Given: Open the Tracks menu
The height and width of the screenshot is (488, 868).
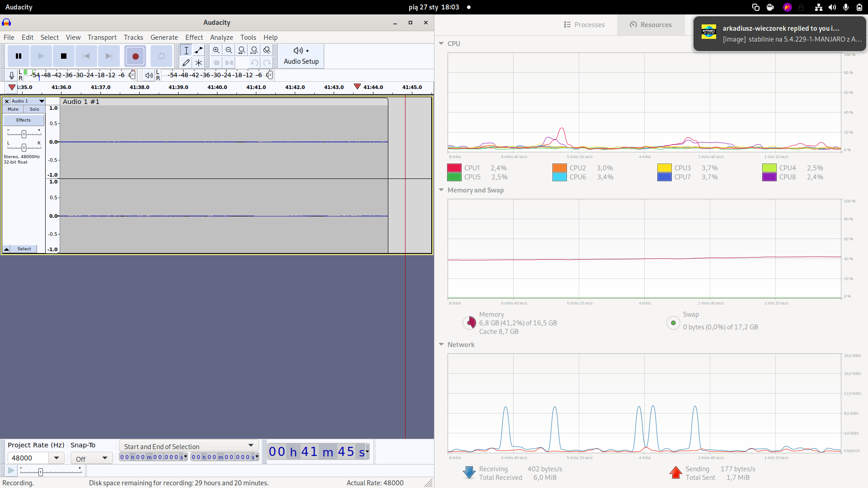Looking at the screenshot, I should (x=133, y=38).
